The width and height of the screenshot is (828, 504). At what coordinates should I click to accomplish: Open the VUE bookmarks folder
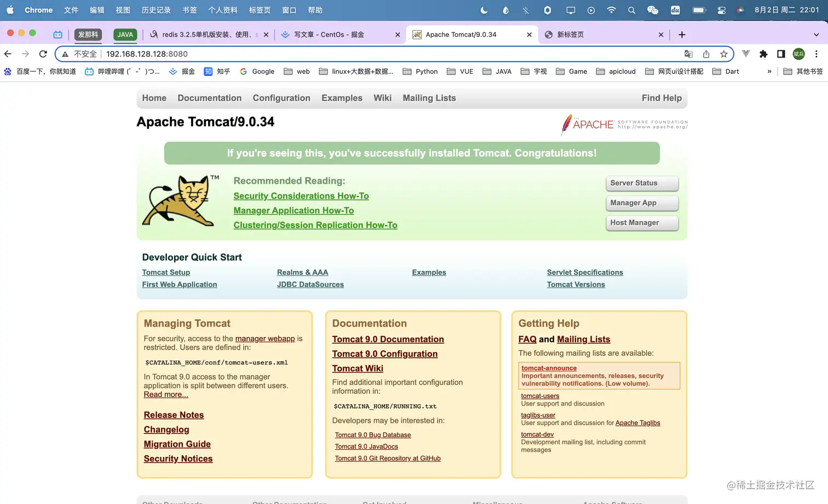460,71
